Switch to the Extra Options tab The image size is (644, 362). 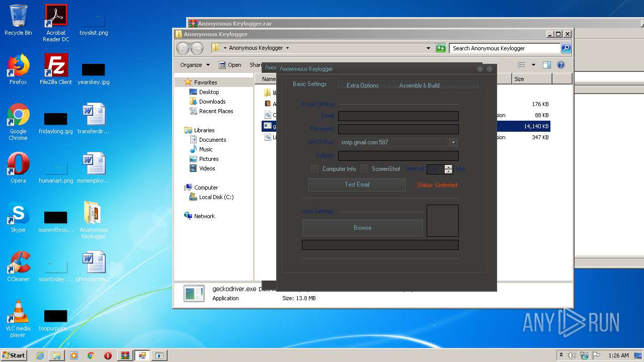[x=362, y=85]
